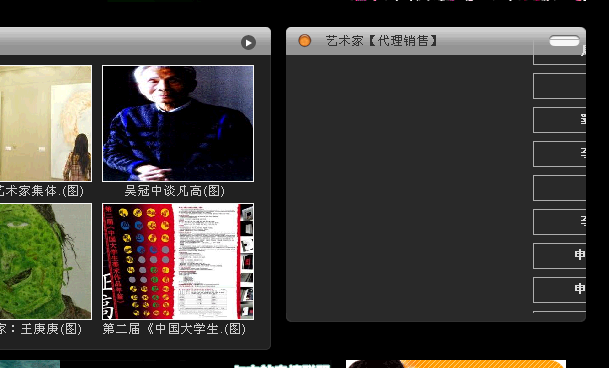609x368 pixels.
Task: Open the link 吴冠中谈凡高(图)
Action: (175, 191)
